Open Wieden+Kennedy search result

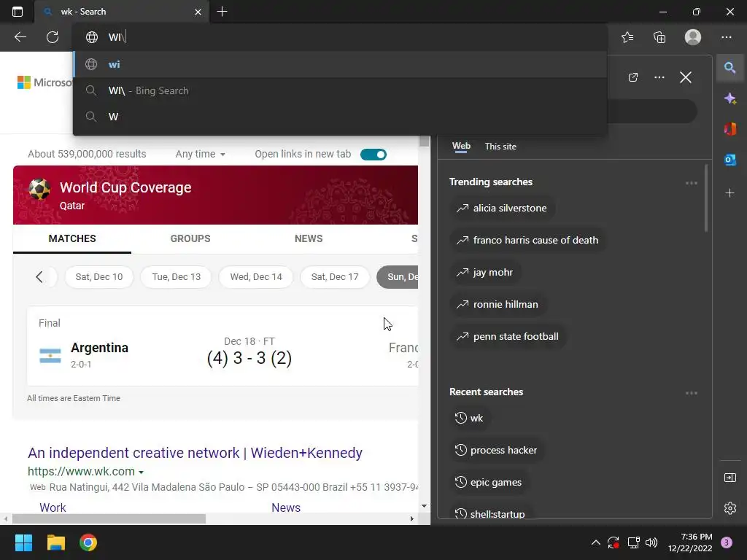[195, 452]
